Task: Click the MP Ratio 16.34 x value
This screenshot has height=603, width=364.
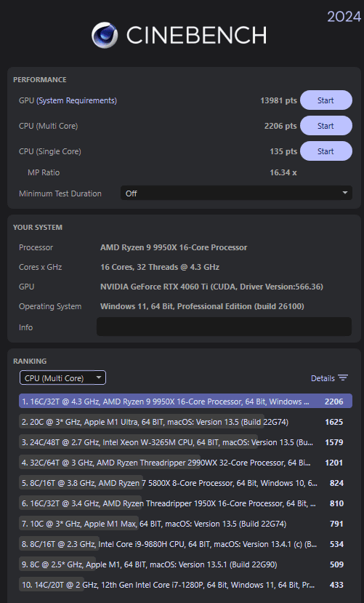Action: pos(283,172)
